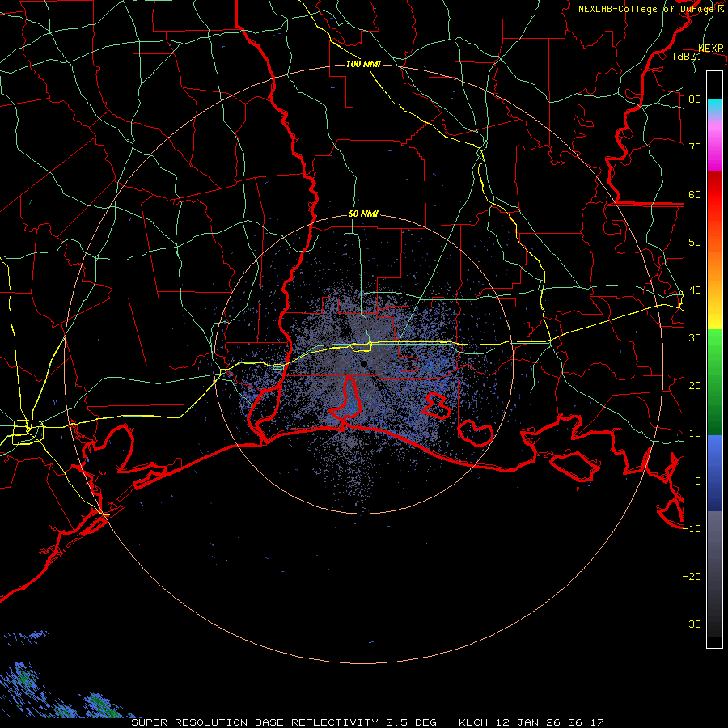Click the 60 value on the dBZ scale

(x=695, y=194)
